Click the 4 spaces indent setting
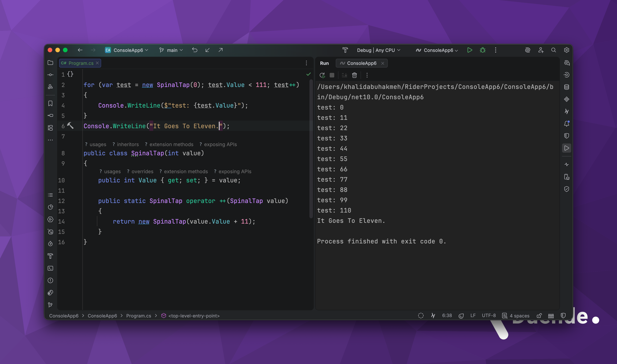 (x=519, y=316)
